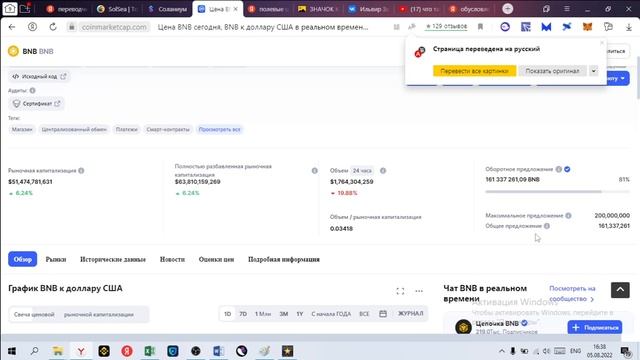Select 3M chart range
640x360 pixels.
[x=284, y=314]
